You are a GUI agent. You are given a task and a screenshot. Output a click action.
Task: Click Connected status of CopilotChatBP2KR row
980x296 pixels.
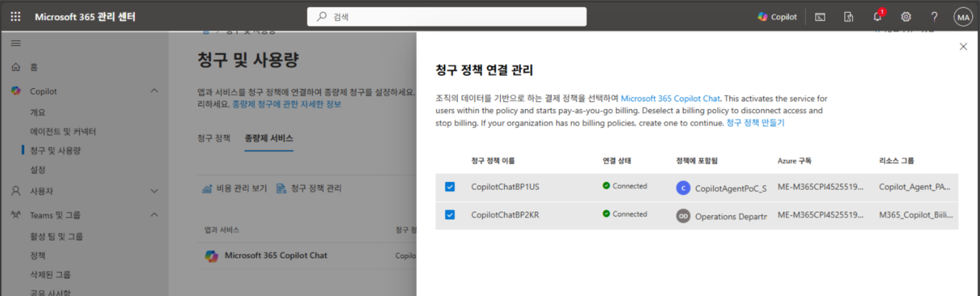point(625,214)
